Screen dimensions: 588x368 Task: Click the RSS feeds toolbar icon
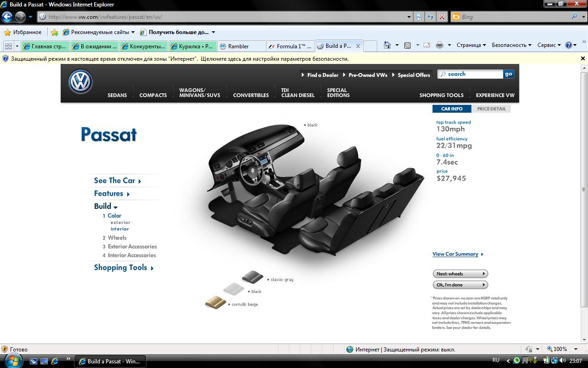(x=407, y=45)
